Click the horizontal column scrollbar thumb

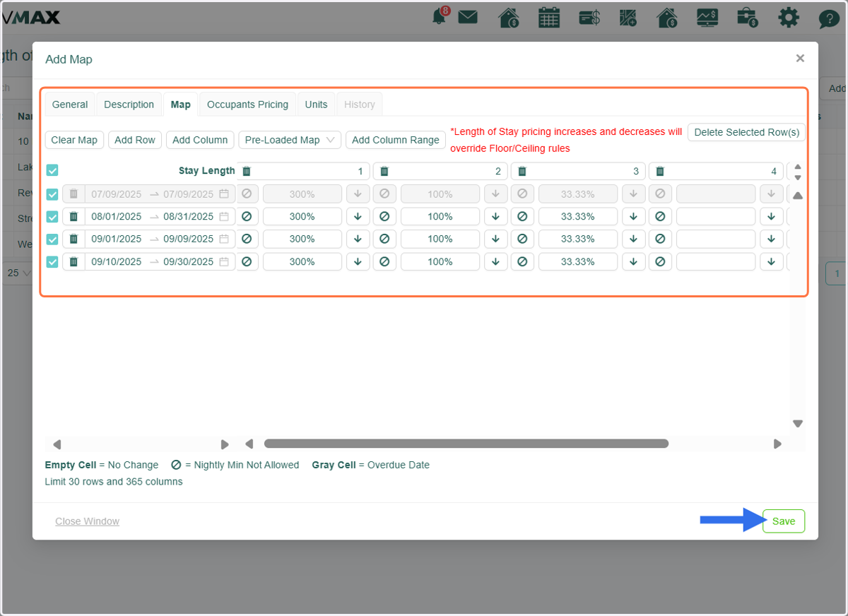point(466,444)
